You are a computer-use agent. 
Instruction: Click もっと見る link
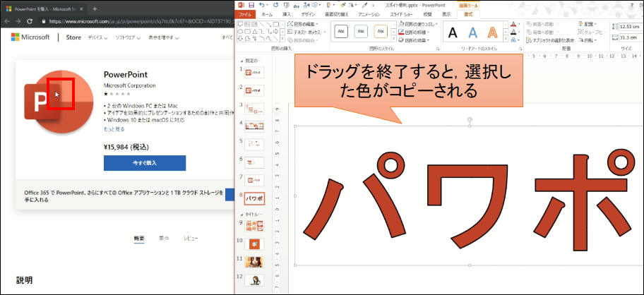pyautogui.click(x=114, y=129)
